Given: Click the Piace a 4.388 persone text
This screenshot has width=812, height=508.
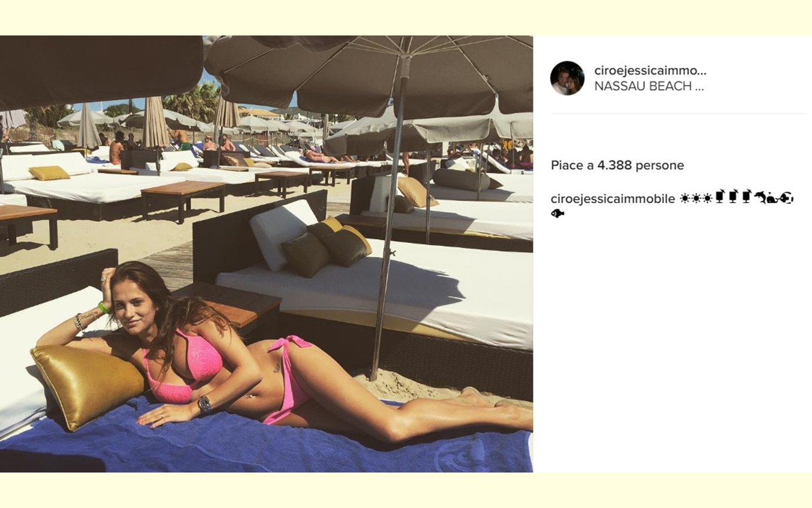Looking at the screenshot, I should 617,165.
